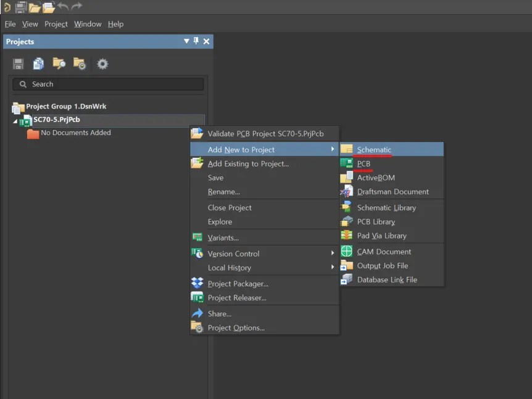532x399 pixels.
Task: Redo the last action
Action: [75, 7]
